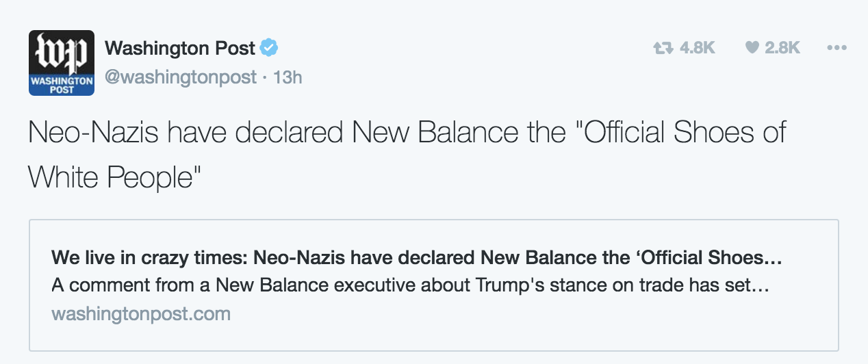Viewport: 868px width, 364px height.
Task: Open the "Washington Post" display name
Action: [180, 49]
